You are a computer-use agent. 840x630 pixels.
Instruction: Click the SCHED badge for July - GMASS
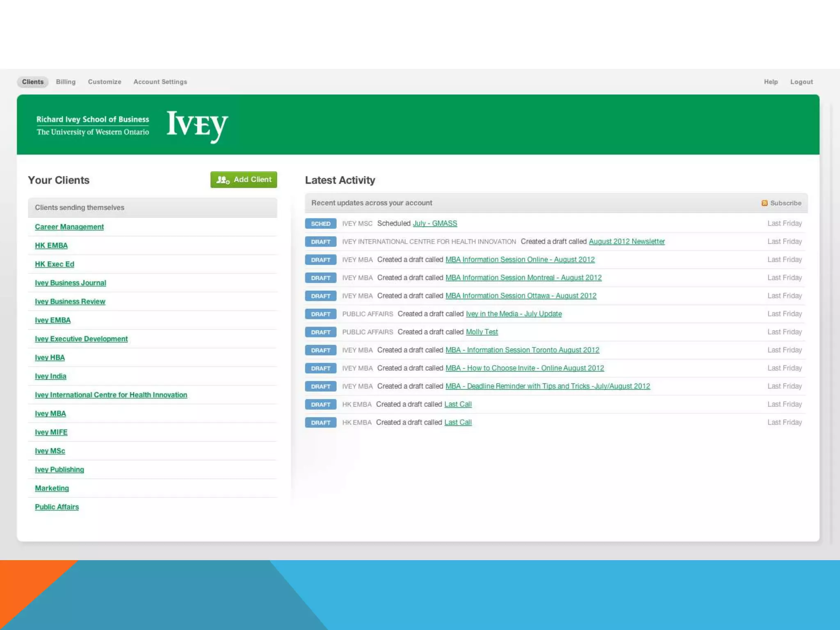(x=320, y=224)
